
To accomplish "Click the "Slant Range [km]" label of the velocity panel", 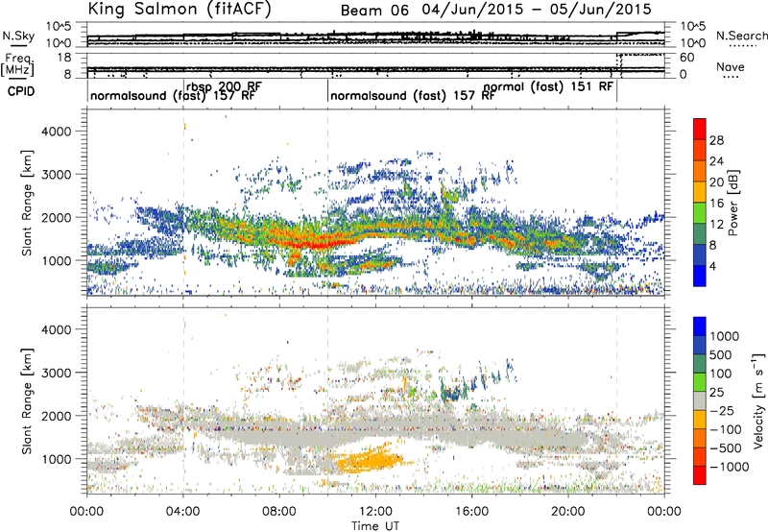I will click(x=27, y=400).
